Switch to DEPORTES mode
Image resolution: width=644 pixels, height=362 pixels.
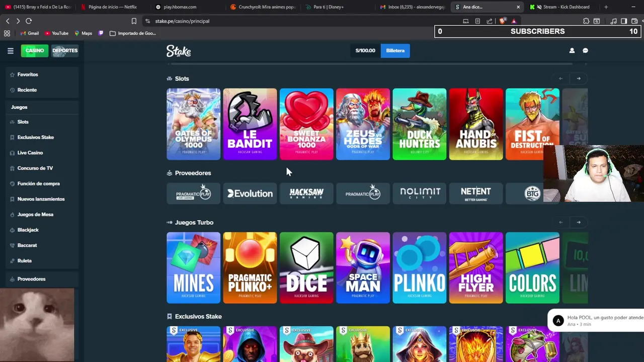point(65,50)
